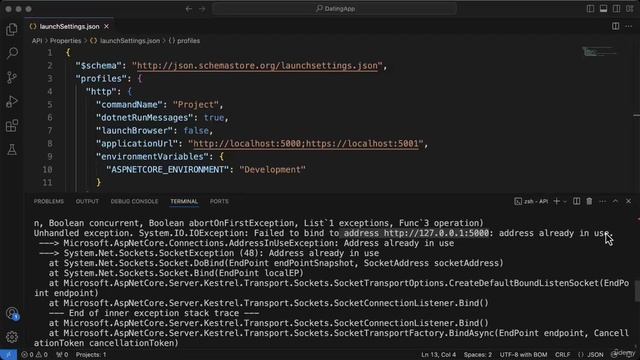Open the launch profile dropdown next to plus
The width and height of the screenshot is (640, 360).
point(565,201)
